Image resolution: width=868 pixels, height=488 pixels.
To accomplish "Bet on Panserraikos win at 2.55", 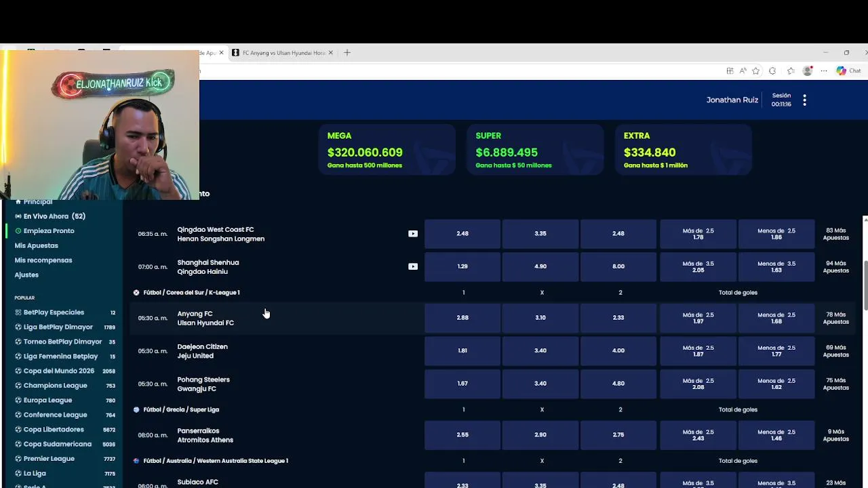I will coord(462,435).
